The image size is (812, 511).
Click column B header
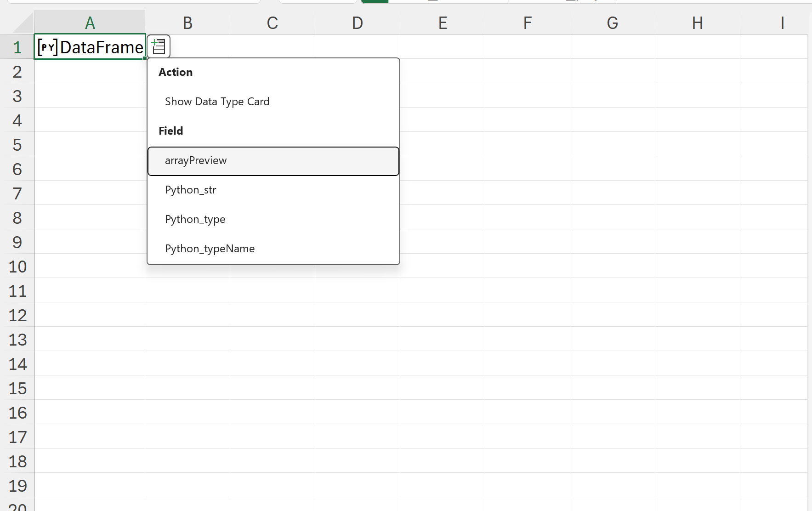(x=187, y=23)
